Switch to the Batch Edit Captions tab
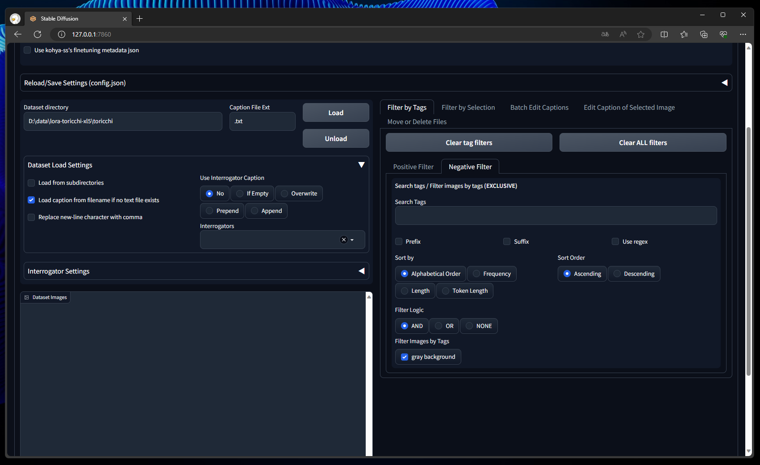This screenshot has height=465, width=760. click(x=539, y=107)
